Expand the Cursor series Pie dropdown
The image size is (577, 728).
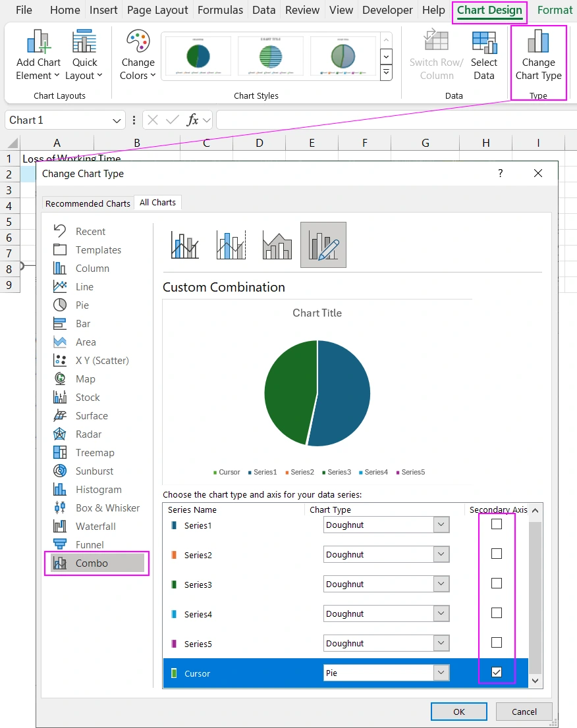[x=441, y=673]
